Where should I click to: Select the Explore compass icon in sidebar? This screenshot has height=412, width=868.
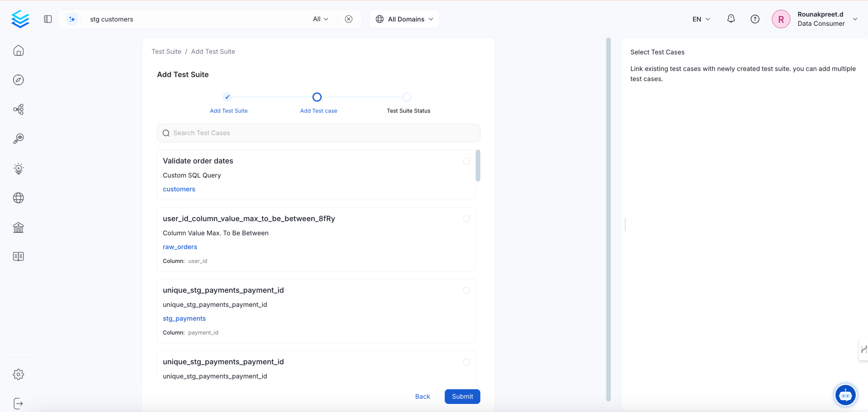19,80
